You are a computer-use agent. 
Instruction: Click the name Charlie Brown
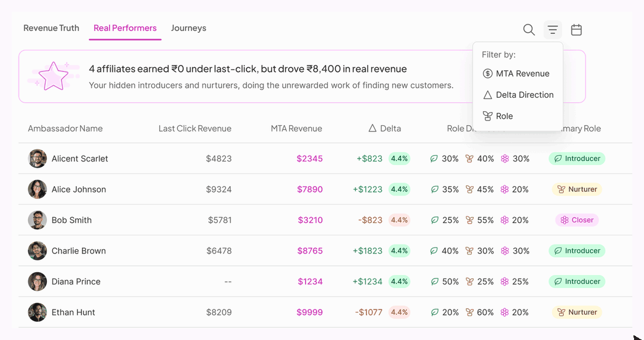pos(79,251)
